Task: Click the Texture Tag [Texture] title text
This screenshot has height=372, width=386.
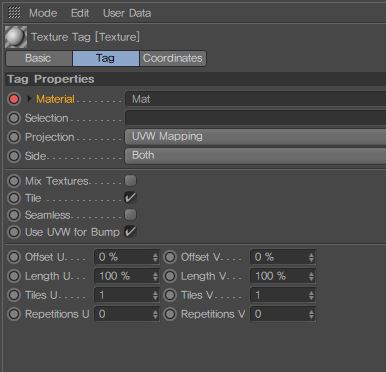Action: [x=85, y=37]
